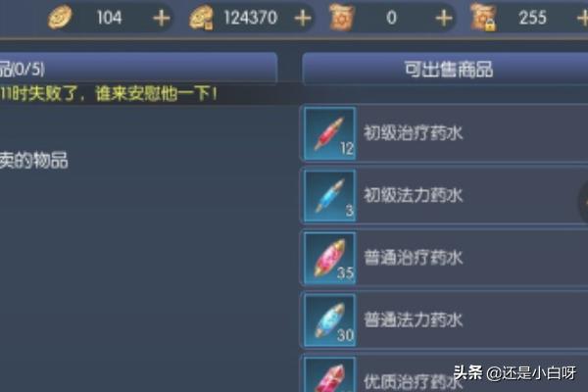This screenshot has height=392, width=588.
Task: Tap the plus button next to 124370
Action: pyautogui.click(x=303, y=18)
